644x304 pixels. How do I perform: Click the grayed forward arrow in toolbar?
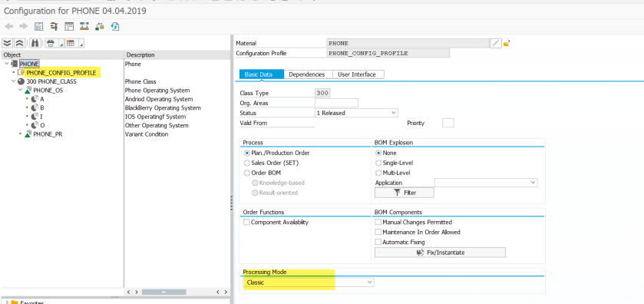click(x=23, y=27)
